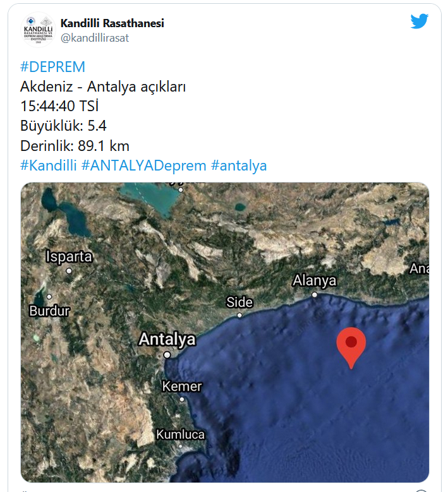Image resolution: width=448 pixels, height=492 pixels.
Task: Click the Kumluca label on map
Action: click(x=181, y=435)
